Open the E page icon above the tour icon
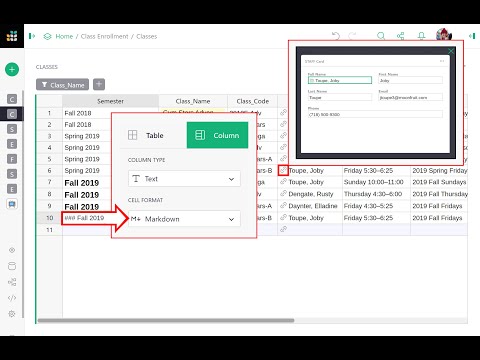Screen dimensions: 480x360 12,189
